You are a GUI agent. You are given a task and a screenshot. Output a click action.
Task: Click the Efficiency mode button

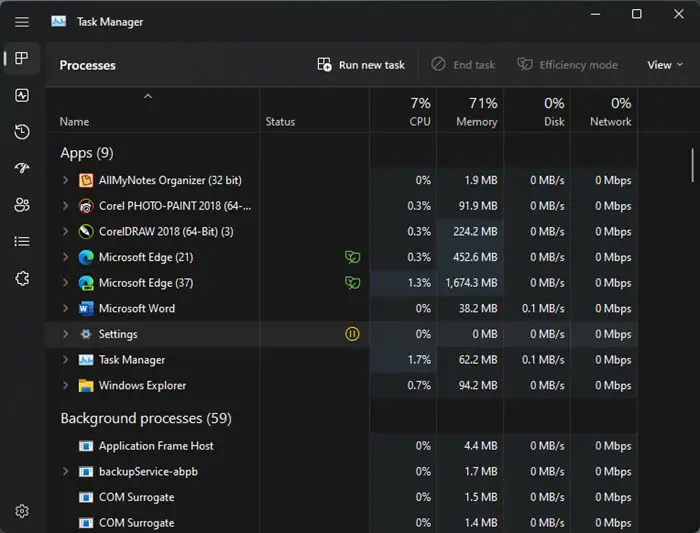pos(567,65)
